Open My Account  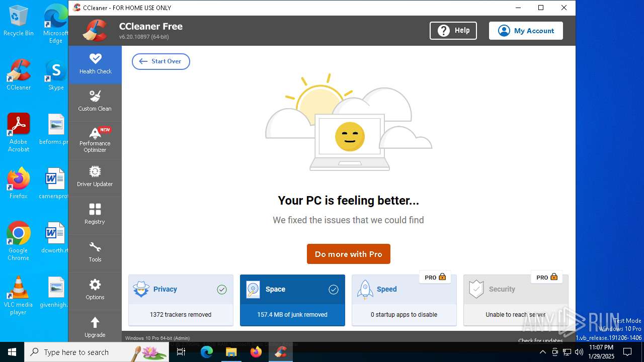tap(526, 31)
